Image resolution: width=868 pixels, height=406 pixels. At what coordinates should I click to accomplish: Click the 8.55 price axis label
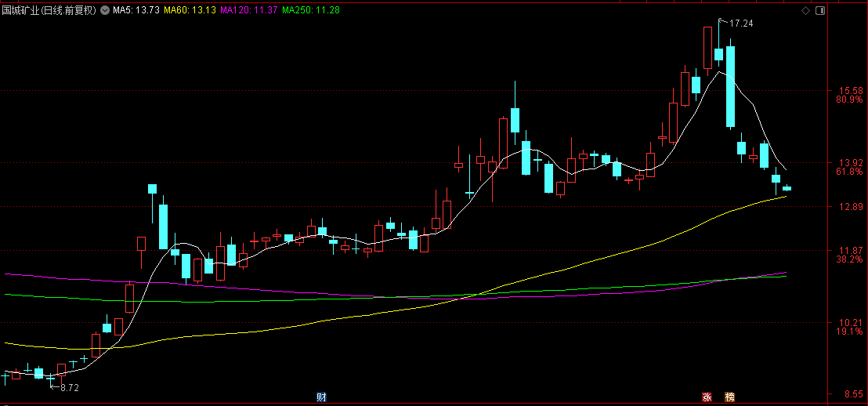pyautogui.click(x=852, y=395)
